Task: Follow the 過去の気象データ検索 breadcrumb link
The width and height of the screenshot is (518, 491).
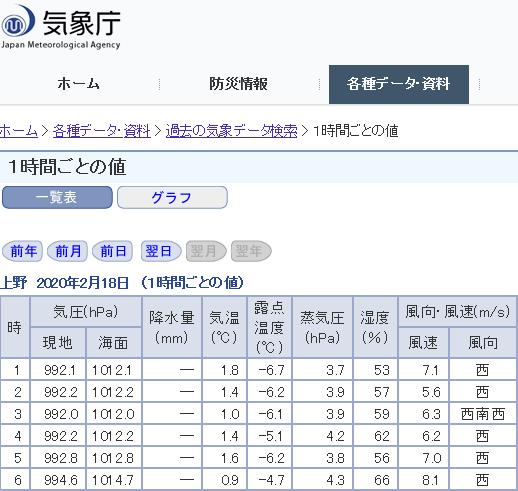Action: [231, 130]
